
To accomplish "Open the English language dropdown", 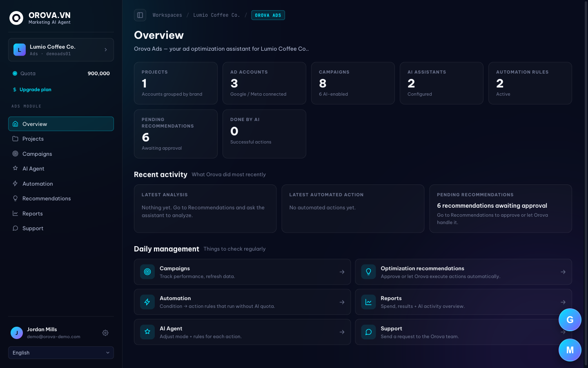I will 61,353.
